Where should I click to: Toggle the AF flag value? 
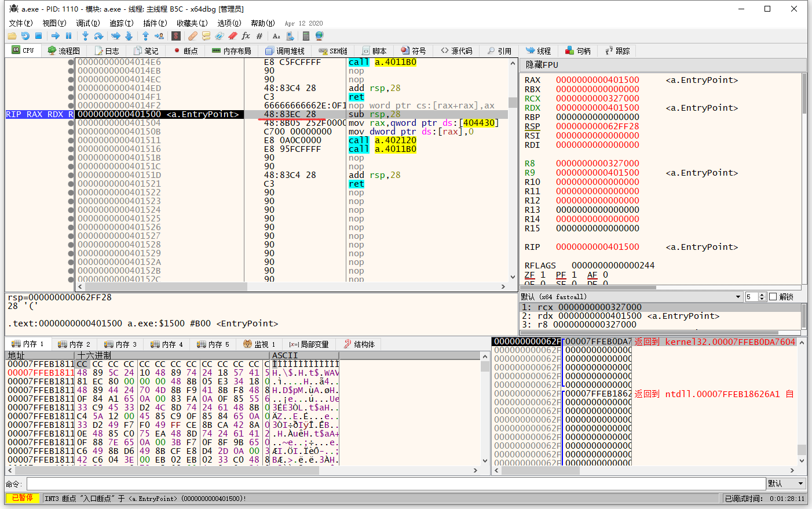pyautogui.click(x=605, y=275)
